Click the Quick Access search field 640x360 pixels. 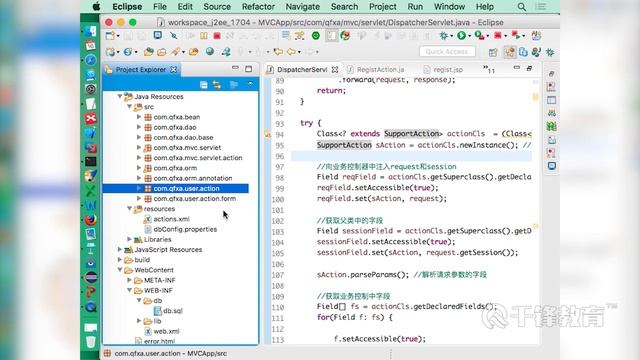447,52
